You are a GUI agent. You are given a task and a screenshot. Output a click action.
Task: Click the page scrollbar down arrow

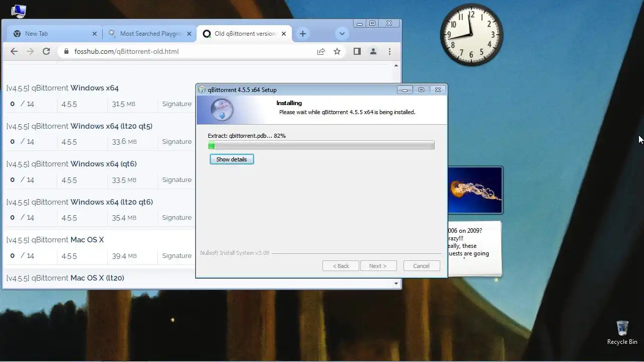click(x=396, y=284)
